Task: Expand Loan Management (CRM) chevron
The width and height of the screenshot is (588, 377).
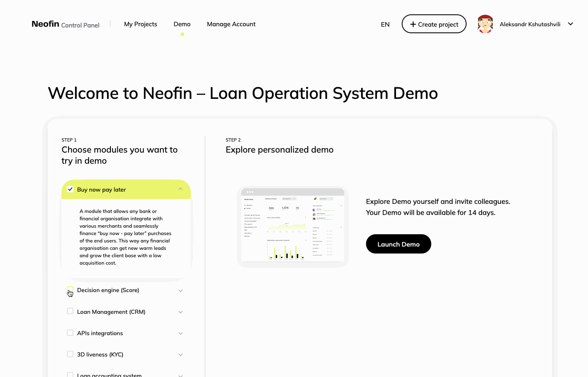Action: 181,312
